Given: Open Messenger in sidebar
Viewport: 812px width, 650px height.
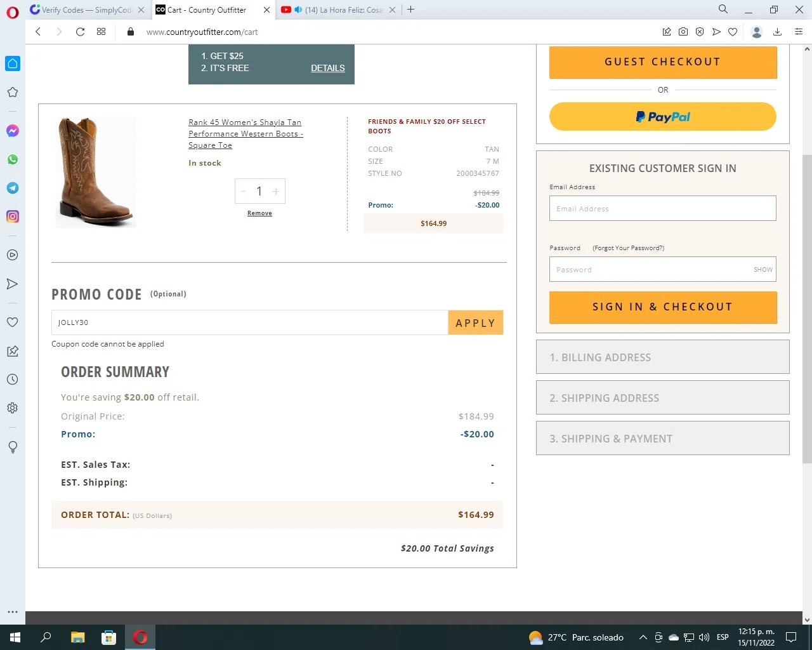Looking at the screenshot, I should click(12, 131).
